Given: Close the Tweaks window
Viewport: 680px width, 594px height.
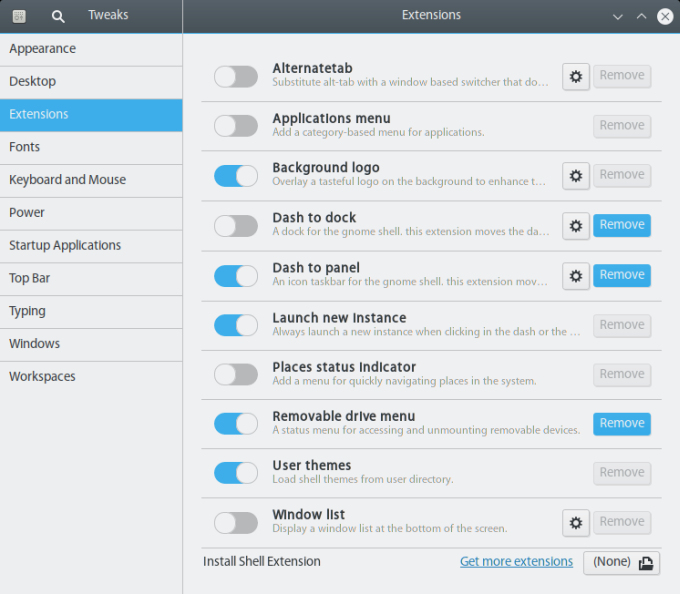Looking at the screenshot, I should pos(665,16).
